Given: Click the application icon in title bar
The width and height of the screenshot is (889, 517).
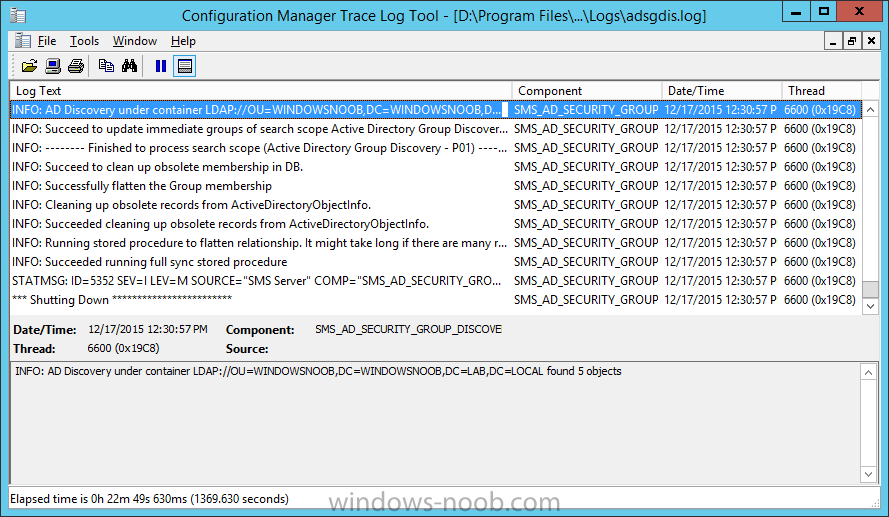Looking at the screenshot, I should pyautogui.click(x=18, y=15).
